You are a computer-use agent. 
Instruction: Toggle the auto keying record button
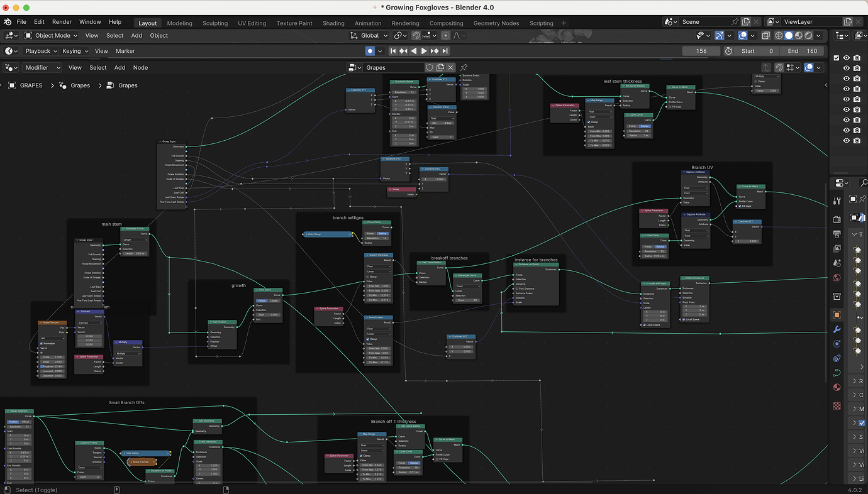pos(370,51)
